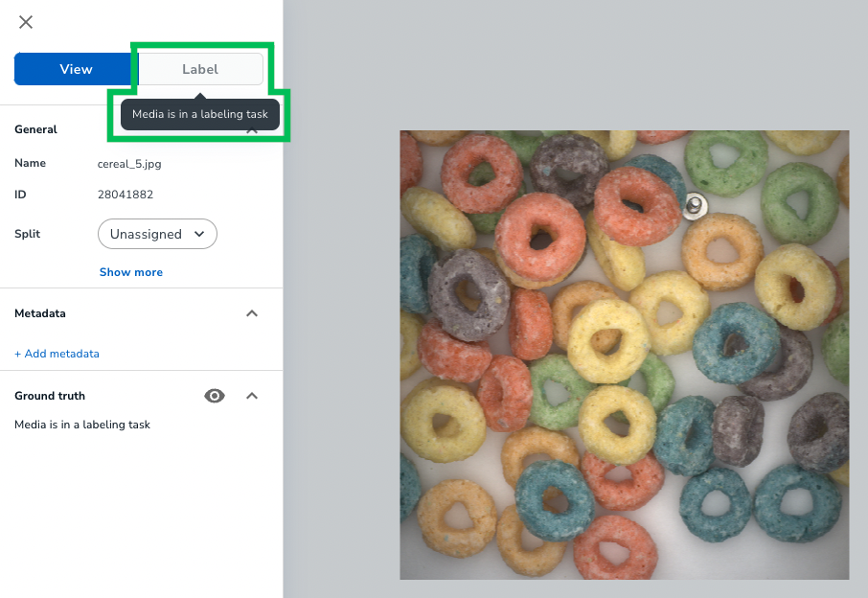
Task: Click the Split field label
Action: (27, 234)
